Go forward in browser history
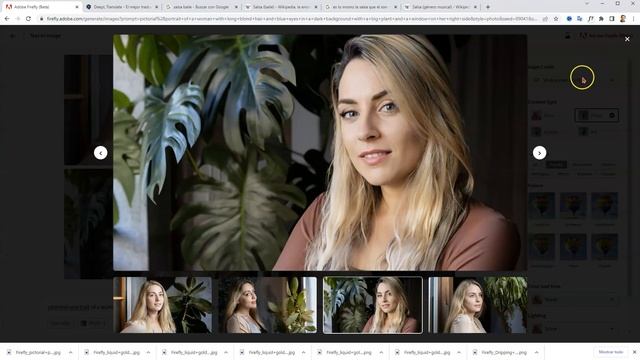The width and height of the screenshot is (640, 360). pos(18,19)
